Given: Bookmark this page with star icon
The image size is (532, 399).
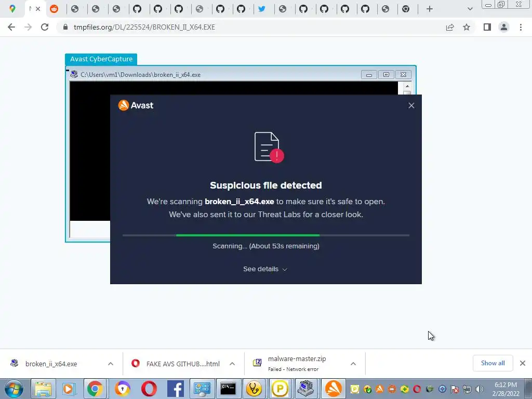Looking at the screenshot, I should coord(467,27).
